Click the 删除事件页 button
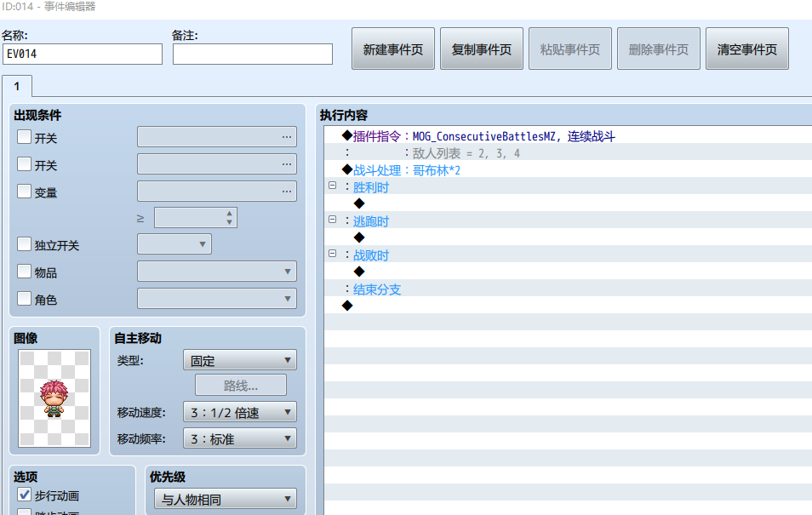 (x=659, y=49)
